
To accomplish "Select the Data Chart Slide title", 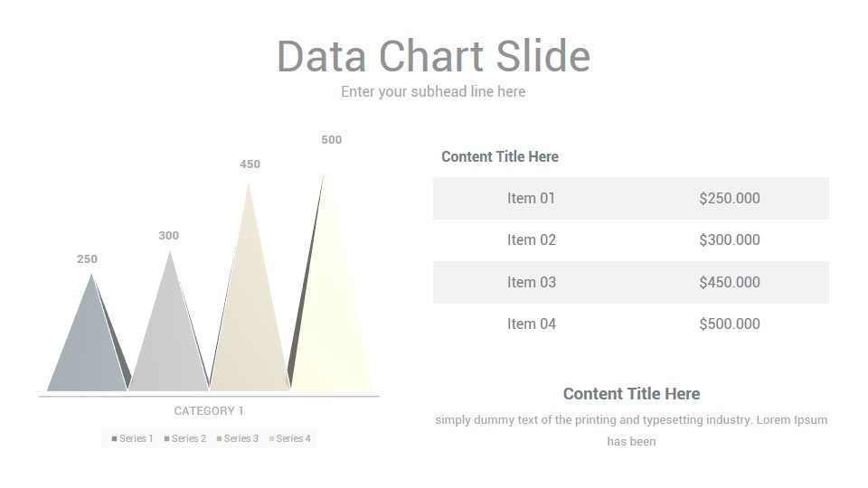I will pos(433,56).
